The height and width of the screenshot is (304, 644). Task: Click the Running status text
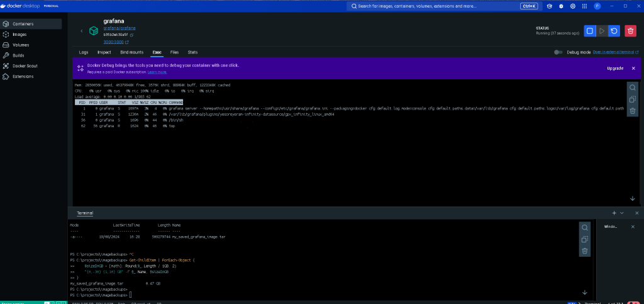pyautogui.click(x=558, y=33)
